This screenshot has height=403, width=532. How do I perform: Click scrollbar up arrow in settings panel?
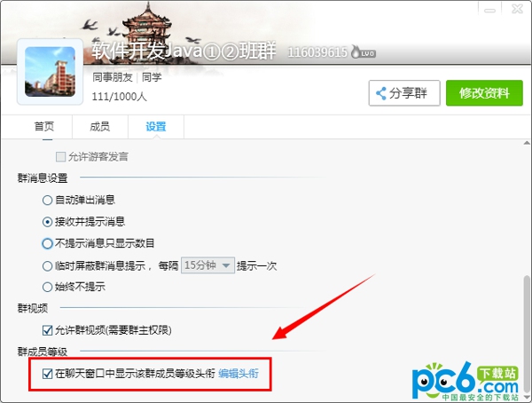527,143
